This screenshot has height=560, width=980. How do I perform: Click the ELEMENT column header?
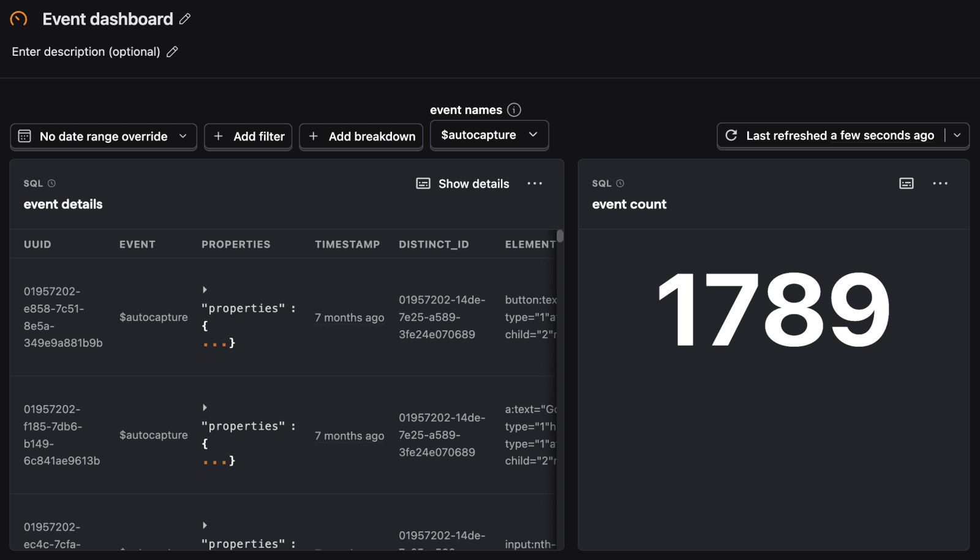pos(530,244)
